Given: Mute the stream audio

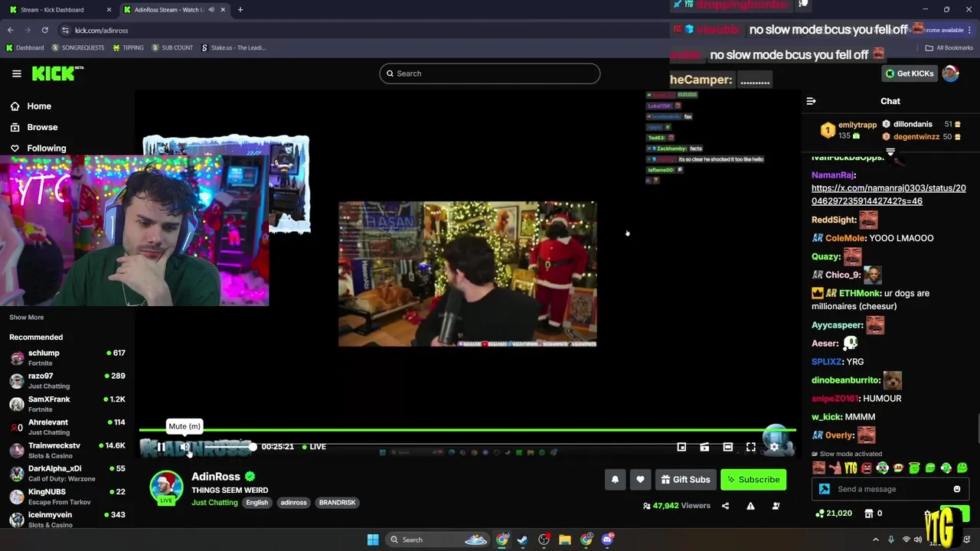Looking at the screenshot, I should 185,447.
